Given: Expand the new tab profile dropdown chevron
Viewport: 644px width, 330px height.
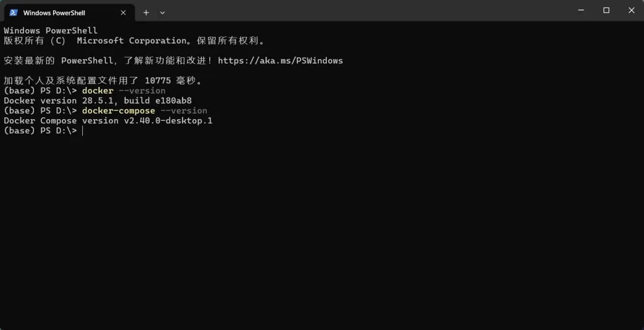Looking at the screenshot, I should 163,13.
